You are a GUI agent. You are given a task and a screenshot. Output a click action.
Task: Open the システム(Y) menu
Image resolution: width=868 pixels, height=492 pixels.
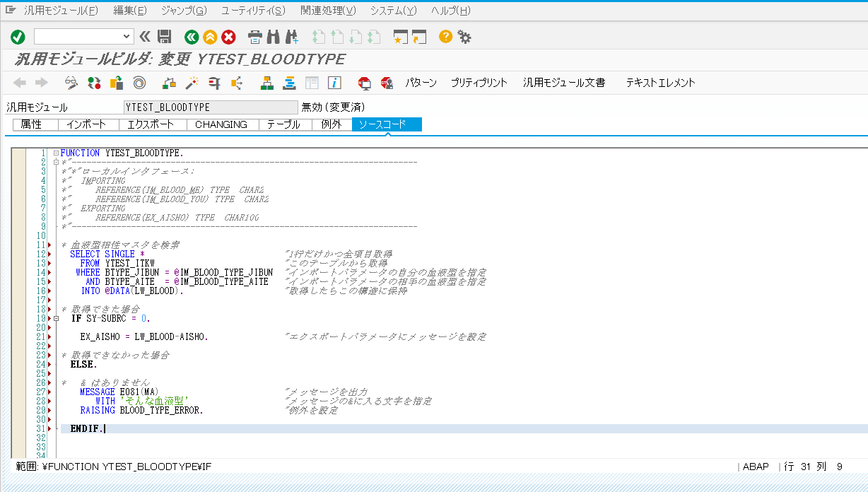click(393, 11)
